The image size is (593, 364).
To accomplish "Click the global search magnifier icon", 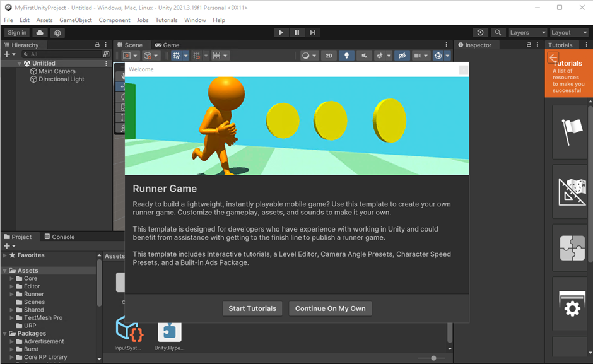I will click(498, 33).
